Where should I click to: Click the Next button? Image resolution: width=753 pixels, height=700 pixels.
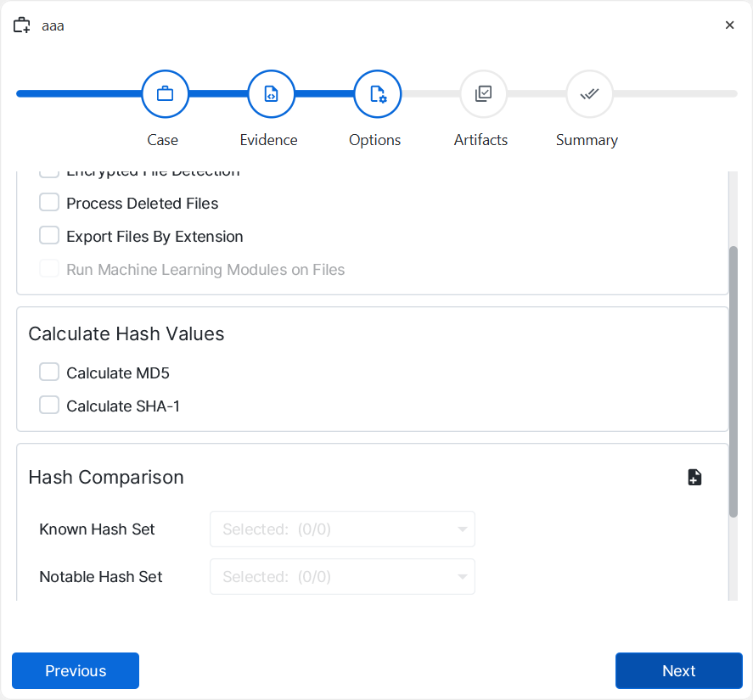point(678,670)
